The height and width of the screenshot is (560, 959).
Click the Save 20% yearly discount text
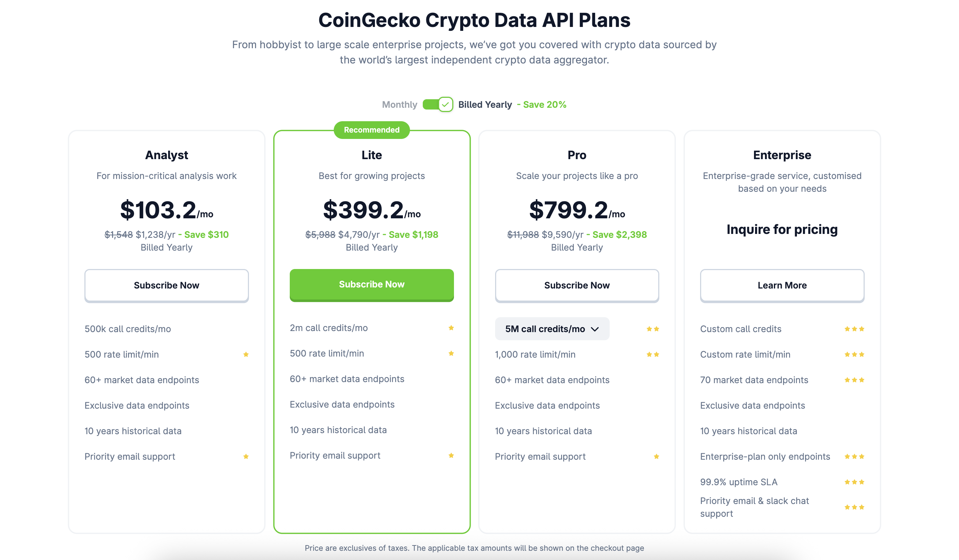click(x=544, y=105)
